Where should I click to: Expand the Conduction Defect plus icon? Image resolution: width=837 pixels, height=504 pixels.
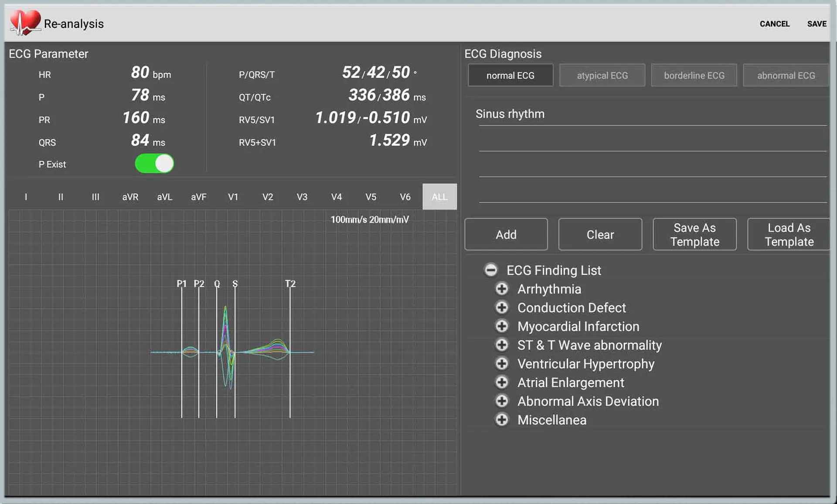point(502,308)
